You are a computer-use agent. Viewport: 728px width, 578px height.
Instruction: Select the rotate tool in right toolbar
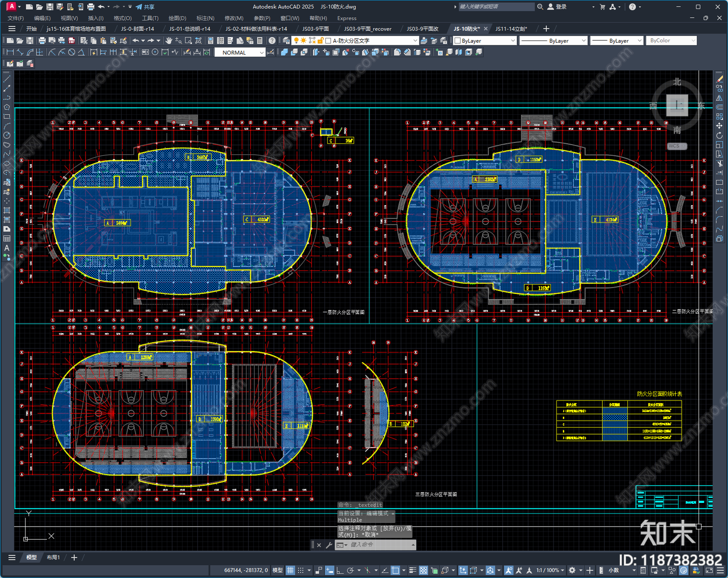tap(719, 136)
